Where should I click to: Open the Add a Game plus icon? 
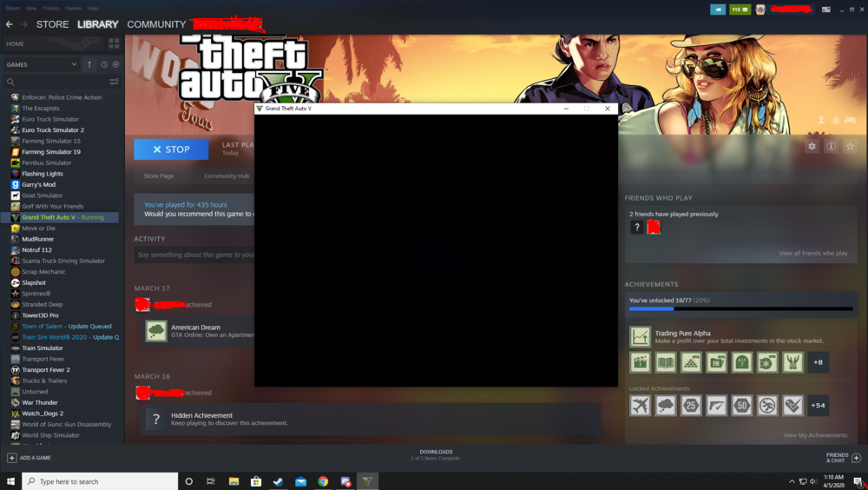[x=11, y=458]
